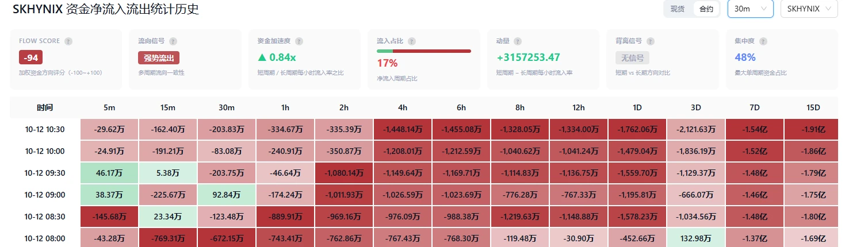Screen dimensions: 868x247
Task: Click the green 46.17万 cell
Action: click(109, 173)
